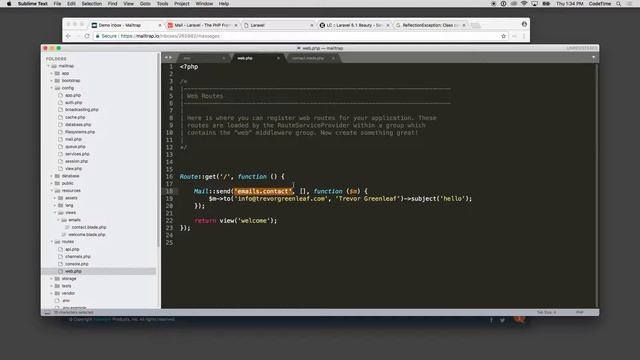Open mail.php config file
The height and width of the screenshot is (360, 640).
pyautogui.click(x=73, y=139)
